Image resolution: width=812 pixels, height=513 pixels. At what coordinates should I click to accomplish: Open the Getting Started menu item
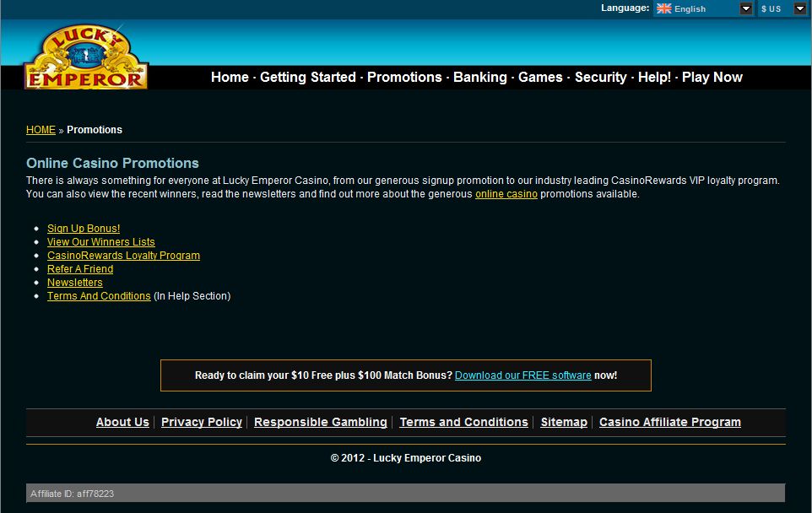(307, 77)
